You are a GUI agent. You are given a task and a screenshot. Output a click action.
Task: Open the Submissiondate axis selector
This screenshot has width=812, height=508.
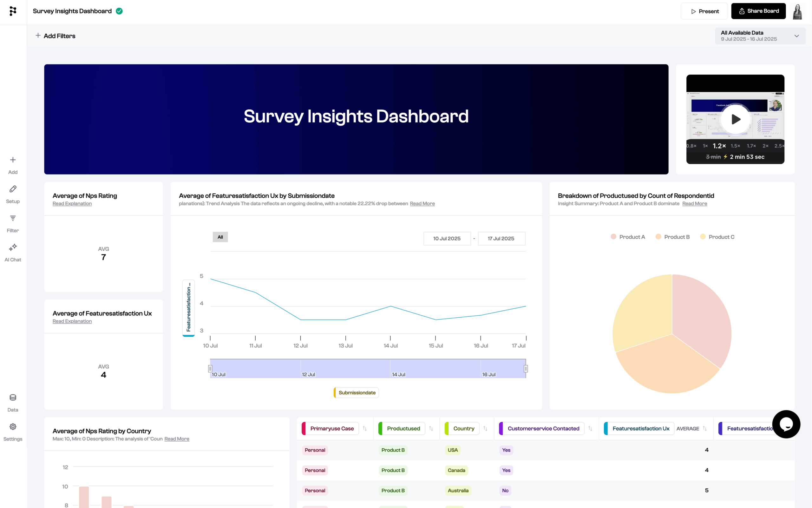356,393
